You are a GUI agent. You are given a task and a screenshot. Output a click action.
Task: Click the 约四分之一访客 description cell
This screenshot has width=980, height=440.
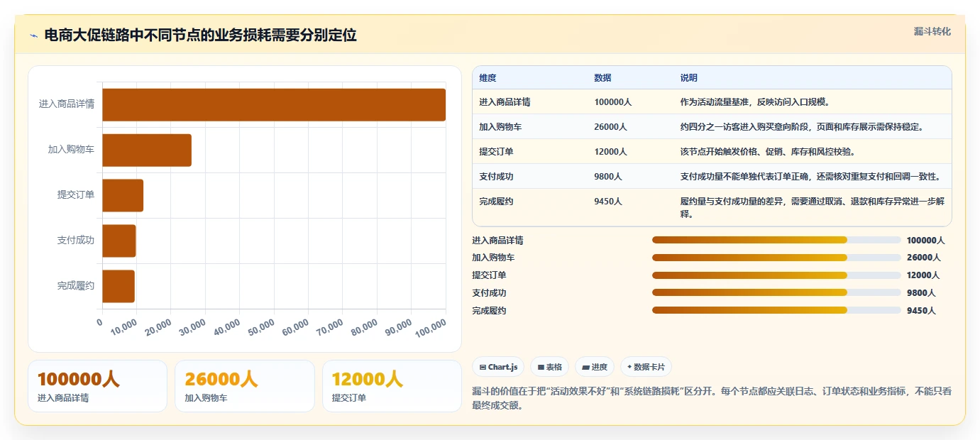point(813,126)
